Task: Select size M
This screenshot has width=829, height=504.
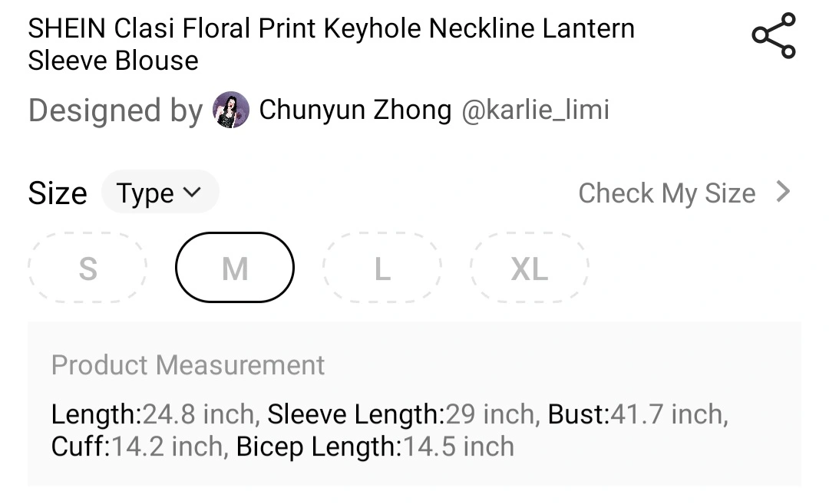Action: [235, 267]
